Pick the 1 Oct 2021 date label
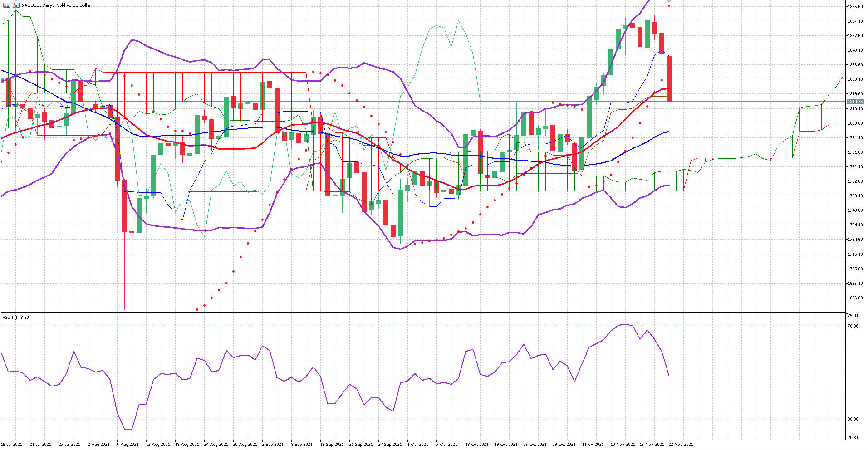This screenshot has height=450, width=868. click(x=417, y=444)
